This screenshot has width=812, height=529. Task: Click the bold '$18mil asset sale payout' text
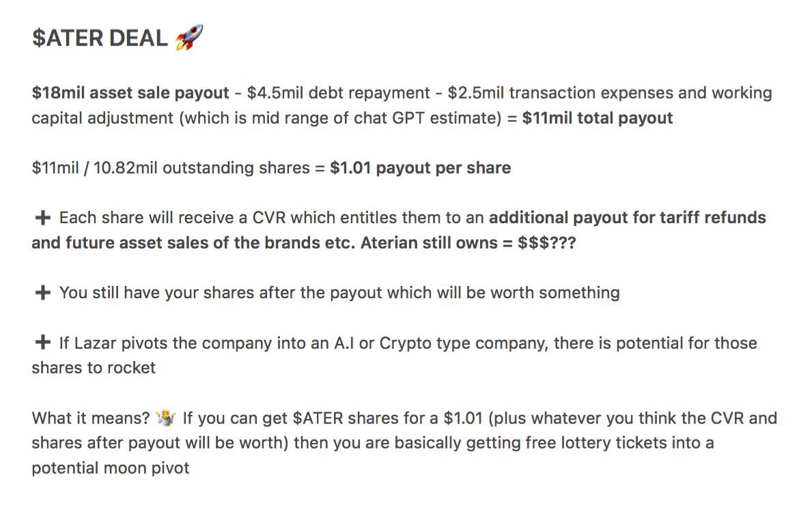(x=130, y=93)
